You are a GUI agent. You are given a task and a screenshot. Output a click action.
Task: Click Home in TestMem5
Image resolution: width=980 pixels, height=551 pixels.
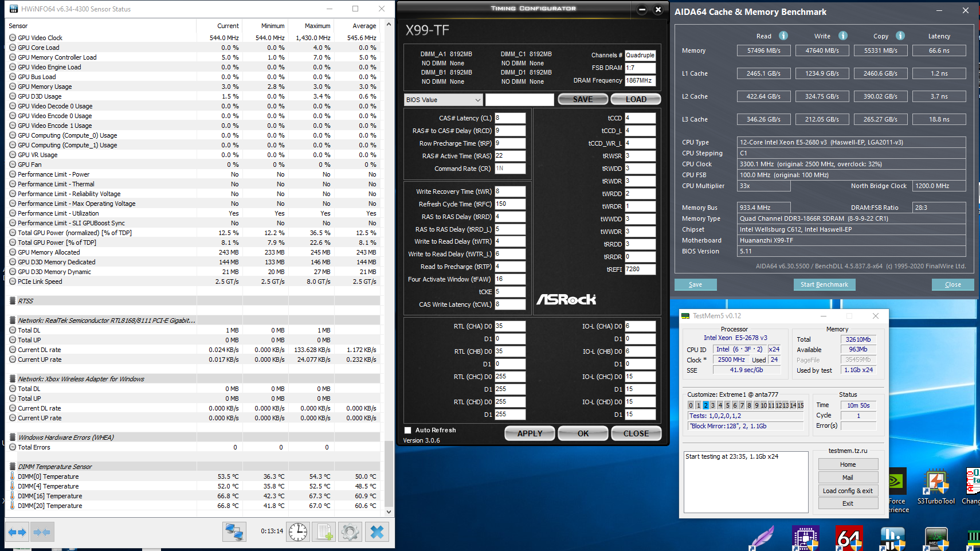848,464
